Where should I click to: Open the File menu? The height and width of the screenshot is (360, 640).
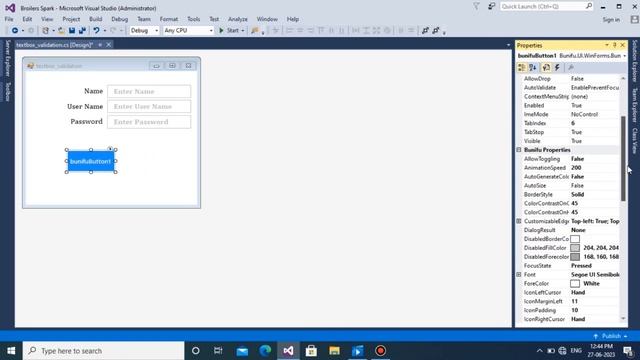9,19
